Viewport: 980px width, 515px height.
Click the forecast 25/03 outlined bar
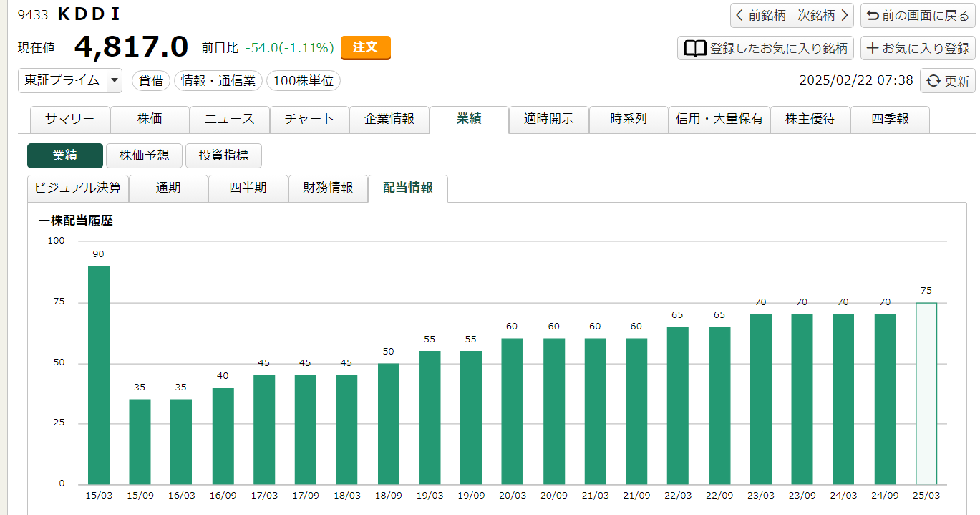926,393
